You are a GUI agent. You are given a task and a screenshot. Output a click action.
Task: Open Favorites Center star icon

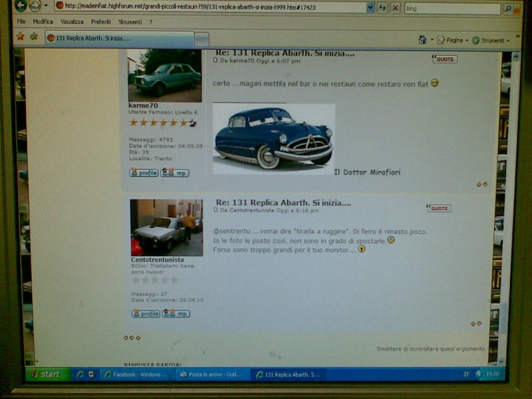pos(21,37)
